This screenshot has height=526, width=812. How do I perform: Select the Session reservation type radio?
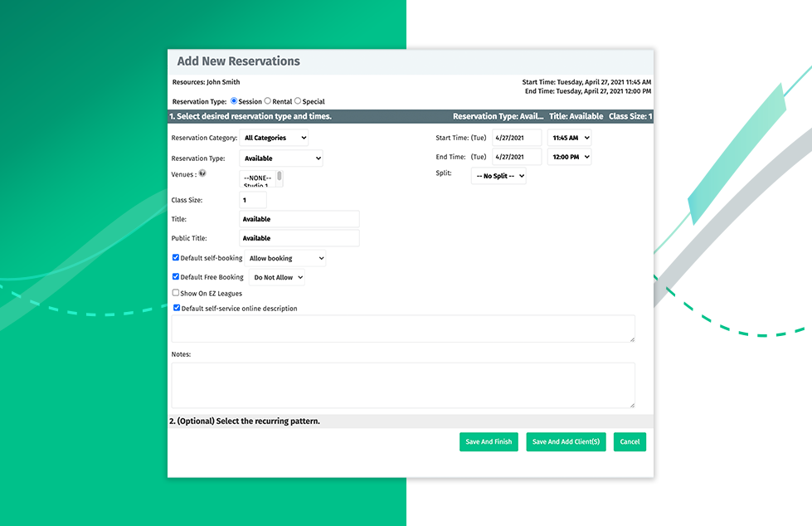click(234, 101)
